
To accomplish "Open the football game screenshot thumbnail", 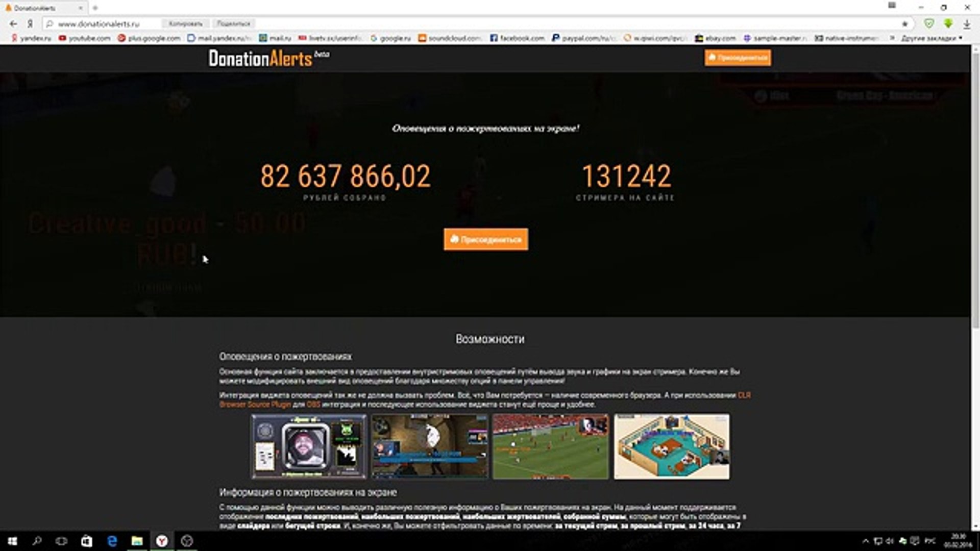I will (551, 446).
